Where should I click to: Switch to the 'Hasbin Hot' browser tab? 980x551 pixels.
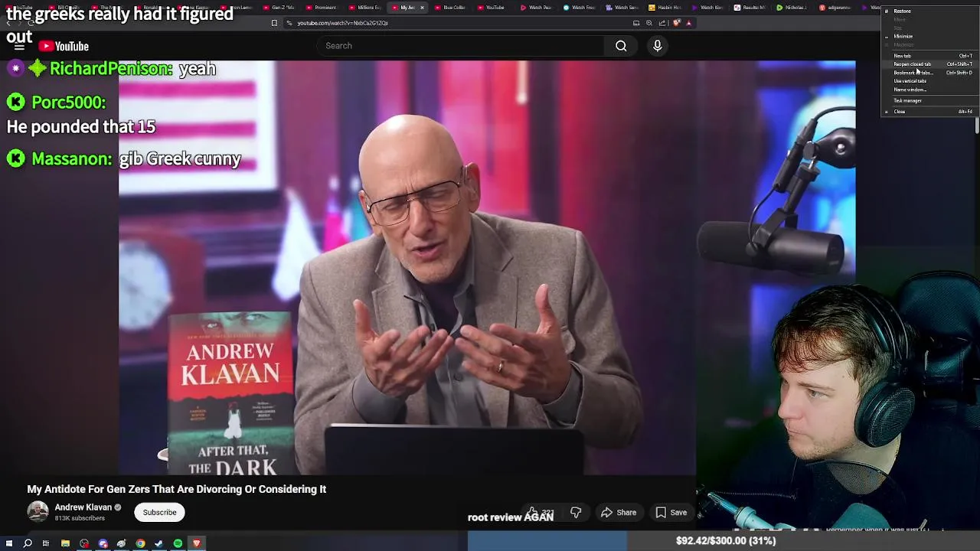(666, 8)
